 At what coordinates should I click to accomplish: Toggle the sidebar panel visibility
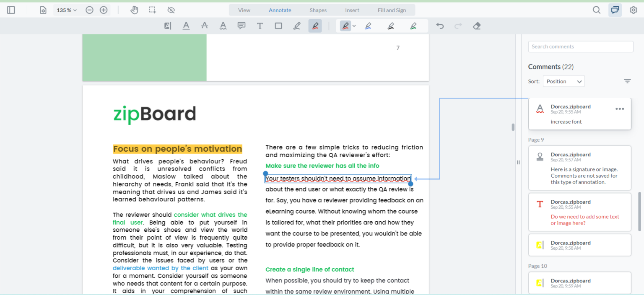click(x=11, y=10)
